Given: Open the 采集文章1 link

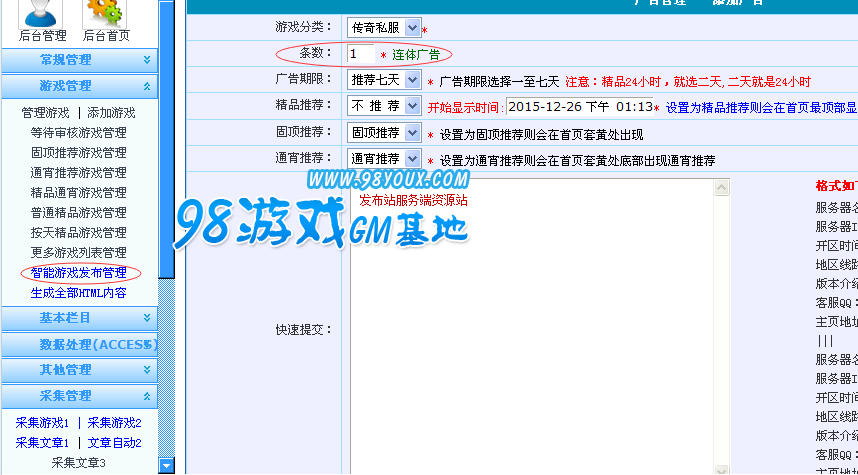Looking at the screenshot, I should [42, 443].
